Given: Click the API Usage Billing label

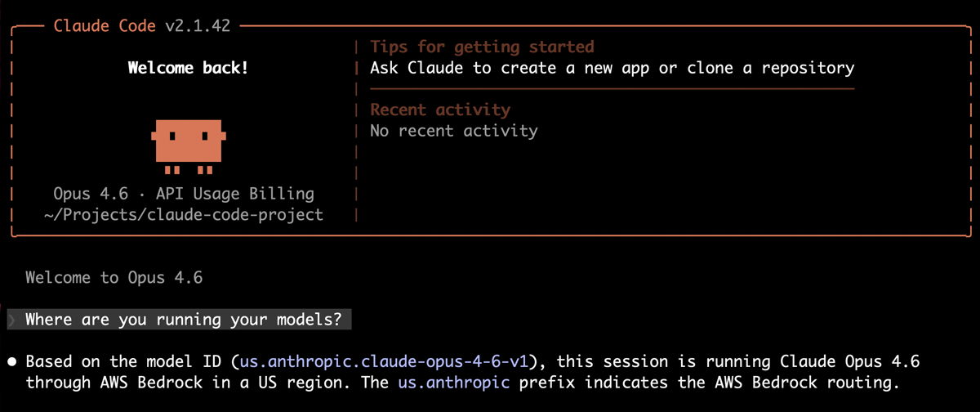Looking at the screenshot, I should pyautogui.click(x=235, y=194).
